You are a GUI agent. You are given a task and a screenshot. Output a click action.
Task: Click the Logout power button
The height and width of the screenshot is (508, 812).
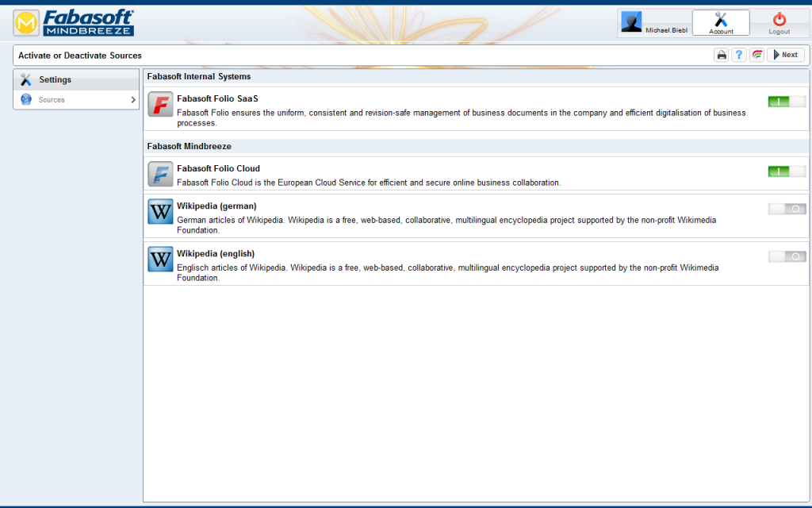779,23
